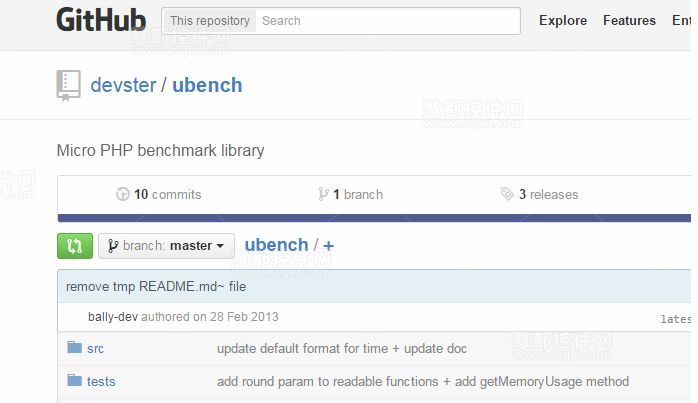
Task: Click the green compare refresh icon button
Action: tap(75, 246)
